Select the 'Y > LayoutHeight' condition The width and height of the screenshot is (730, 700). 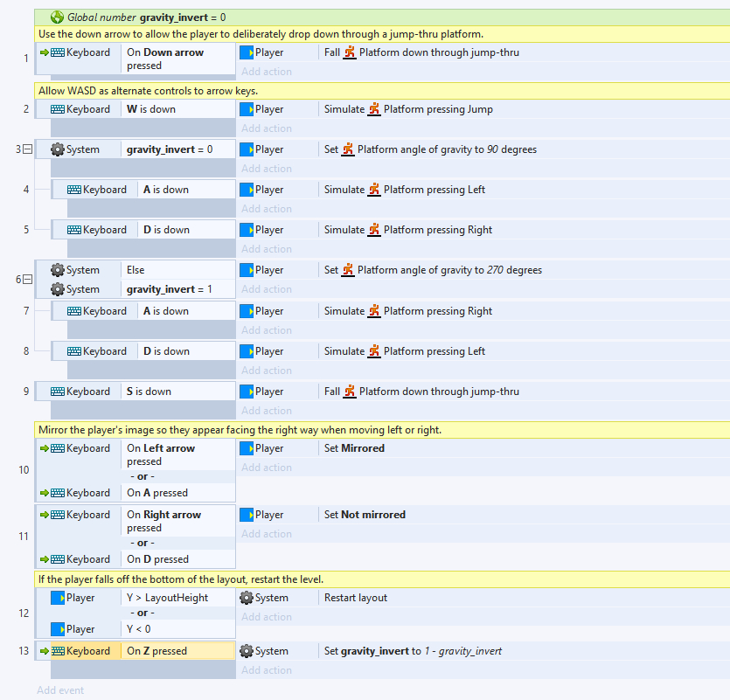[x=136, y=598]
